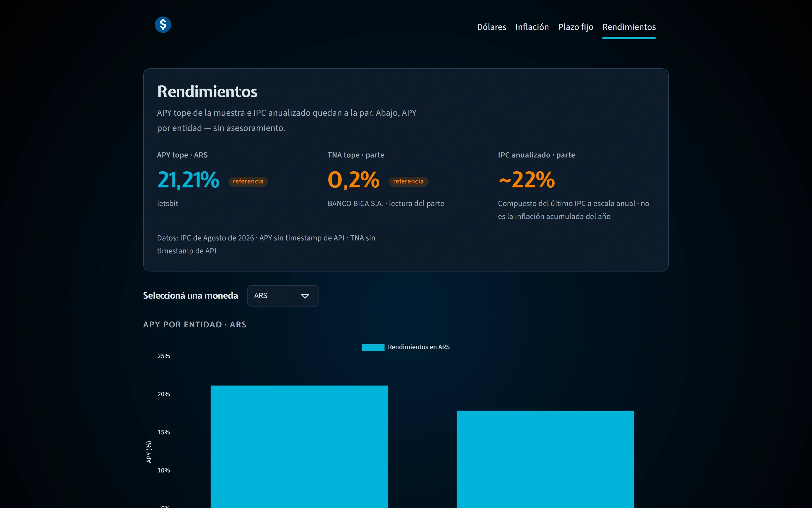Click the APY POR ENTIDAD · ARS heading
The height and width of the screenshot is (508, 812).
click(195, 325)
